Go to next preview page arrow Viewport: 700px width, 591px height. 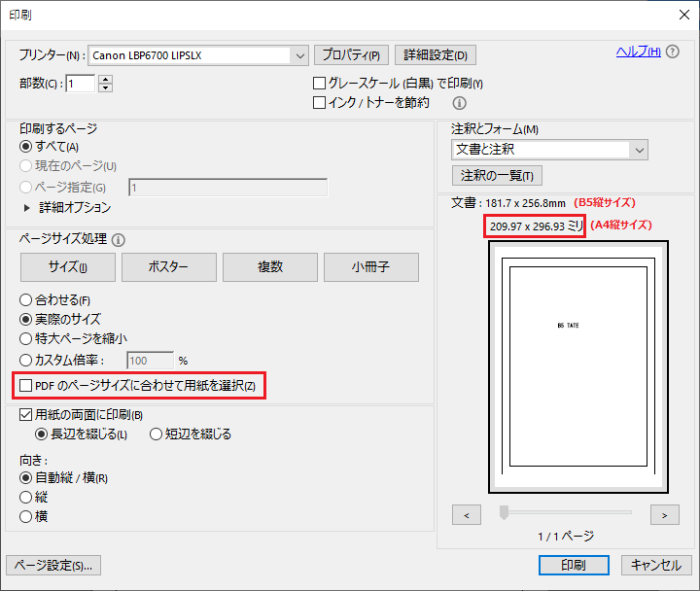coord(665,515)
